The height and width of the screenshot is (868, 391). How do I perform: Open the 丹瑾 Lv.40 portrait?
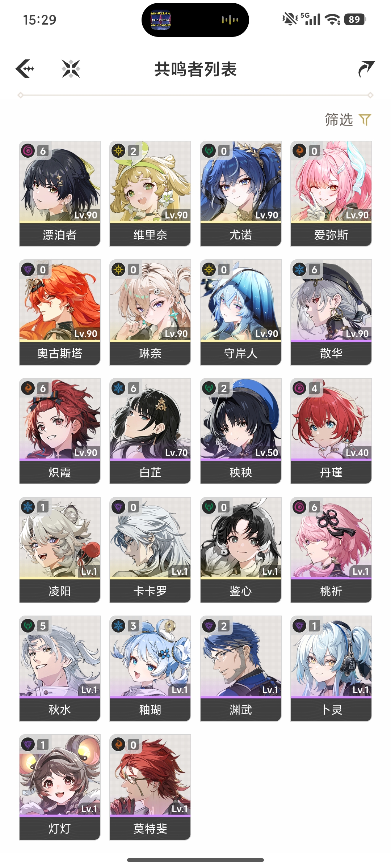pos(331,419)
